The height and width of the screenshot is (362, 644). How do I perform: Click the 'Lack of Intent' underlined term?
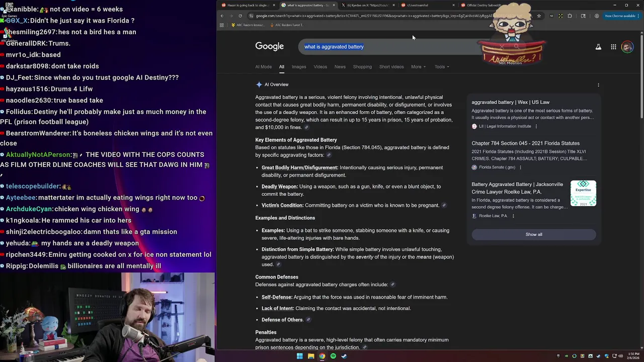coord(278,308)
